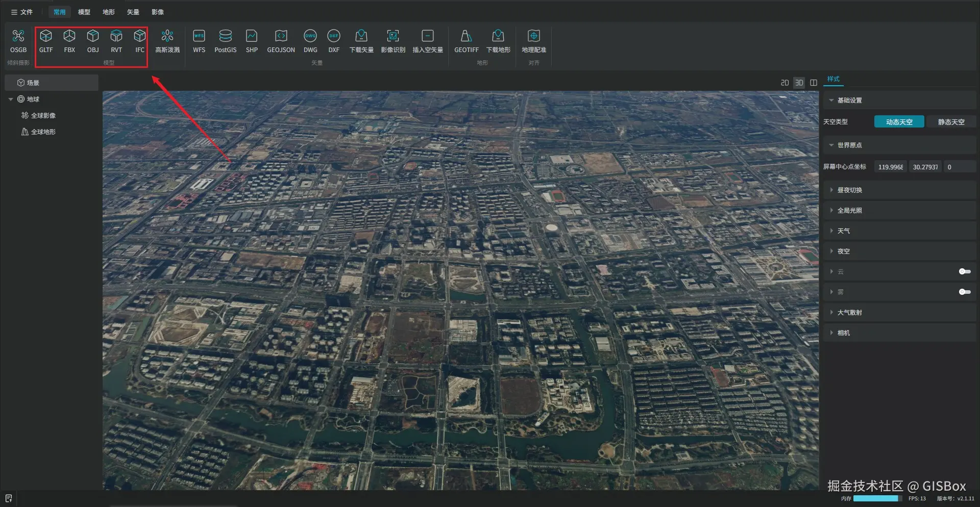Switch to the 矢量 ribbon tab
The height and width of the screenshot is (507, 980).
[133, 12]
